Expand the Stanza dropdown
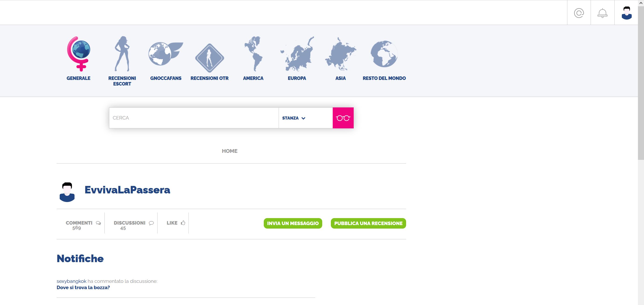Screen dimensions: 644x305 tap(294, 118)
